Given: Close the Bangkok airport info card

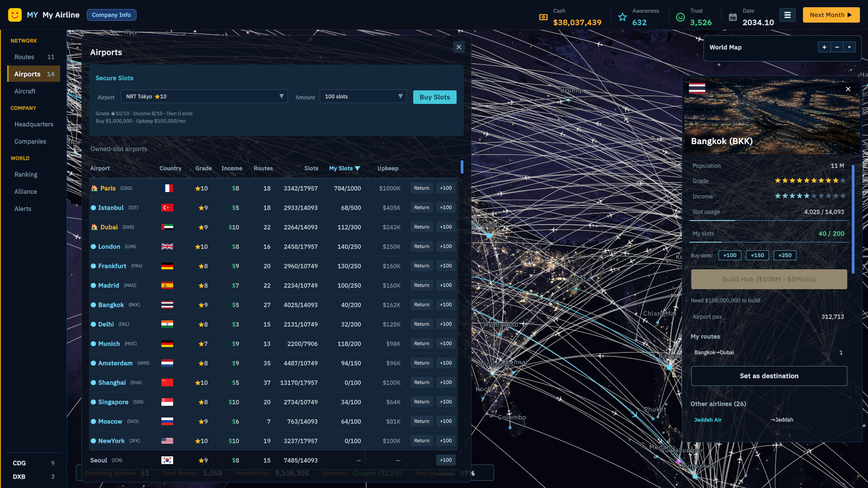Looking at the screenshot, I should click(x=848, y=89).
